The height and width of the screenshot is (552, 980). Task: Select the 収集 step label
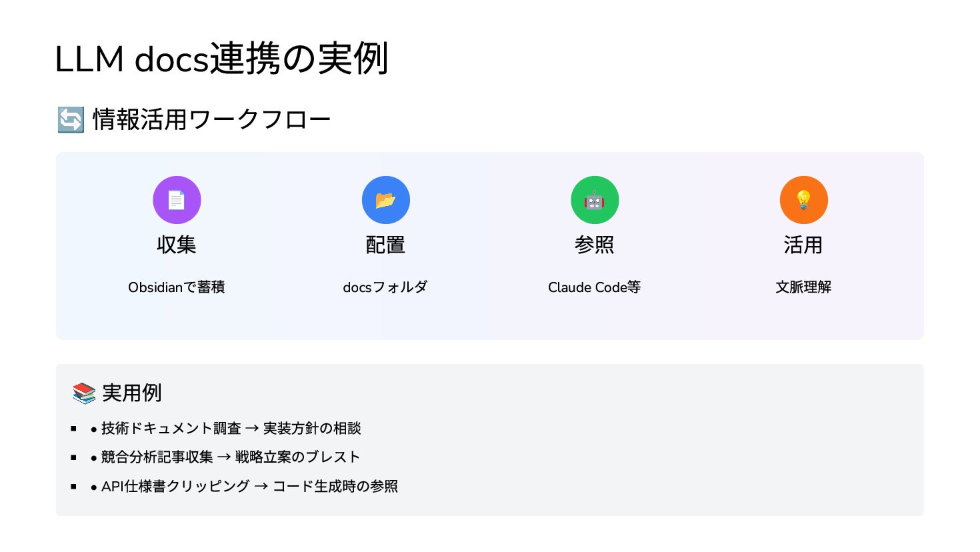[177, 245]
